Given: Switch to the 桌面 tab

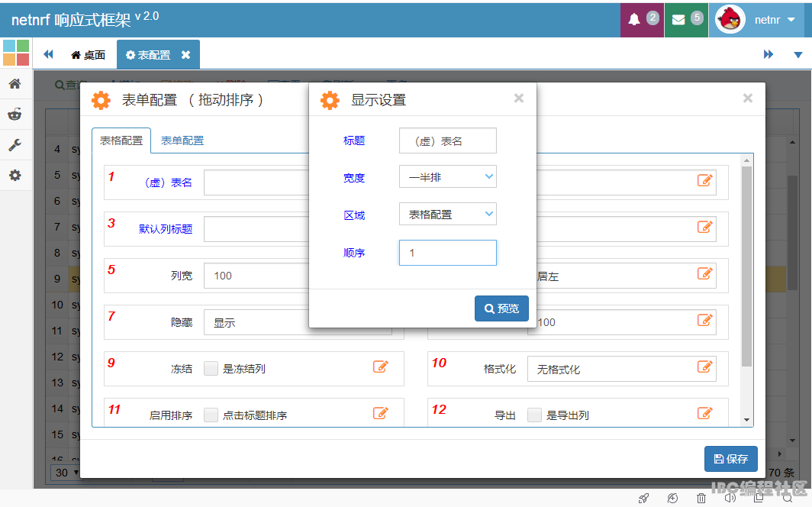Looking at the screenshot, I should click(88, 55).
